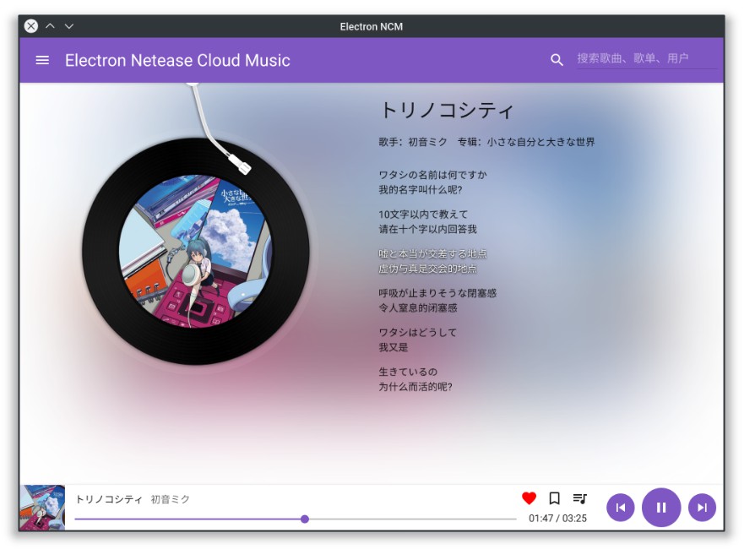Click the album thumbnail in the player bar
Viewport: 755px width, 560px height.
tap(42, 508)
